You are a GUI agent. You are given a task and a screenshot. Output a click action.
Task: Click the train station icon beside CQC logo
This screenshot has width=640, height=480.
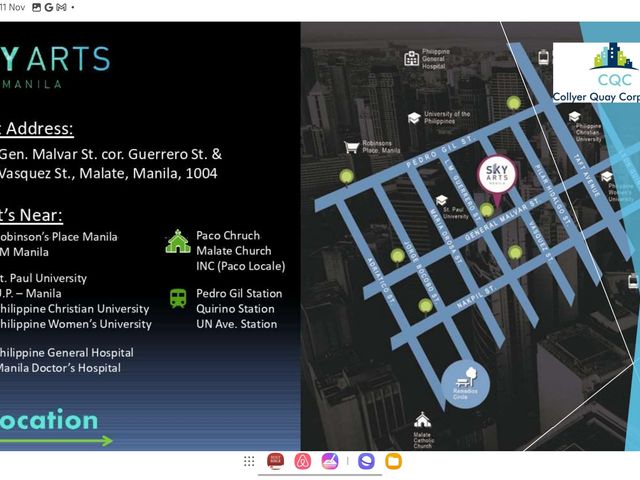click(x=544, y=57)
